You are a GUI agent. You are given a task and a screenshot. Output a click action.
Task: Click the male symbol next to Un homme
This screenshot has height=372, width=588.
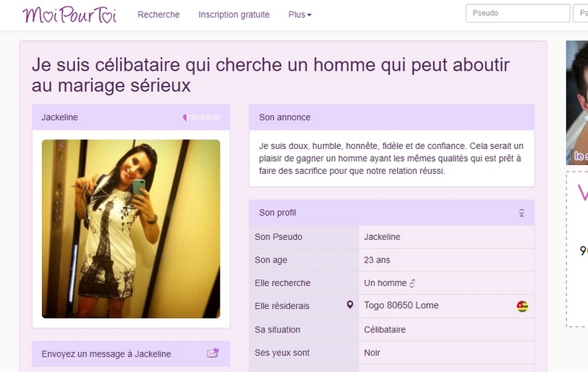[412, 283]
